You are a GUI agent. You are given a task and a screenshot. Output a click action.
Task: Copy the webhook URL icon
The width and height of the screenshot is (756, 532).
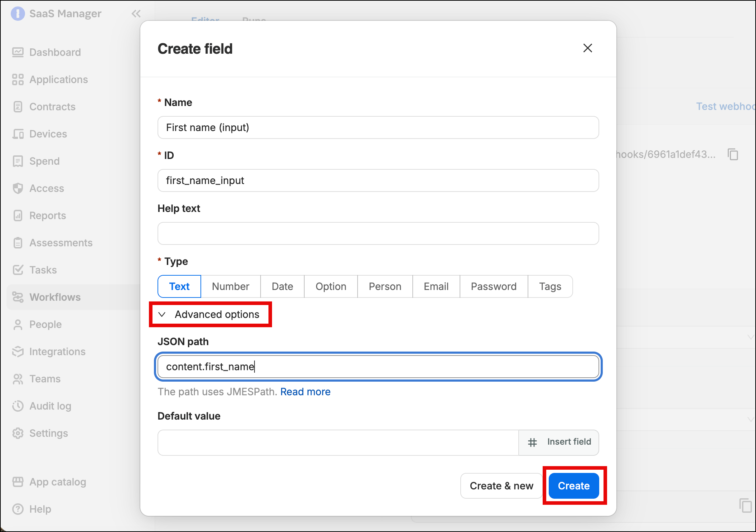tap(733, 154)
